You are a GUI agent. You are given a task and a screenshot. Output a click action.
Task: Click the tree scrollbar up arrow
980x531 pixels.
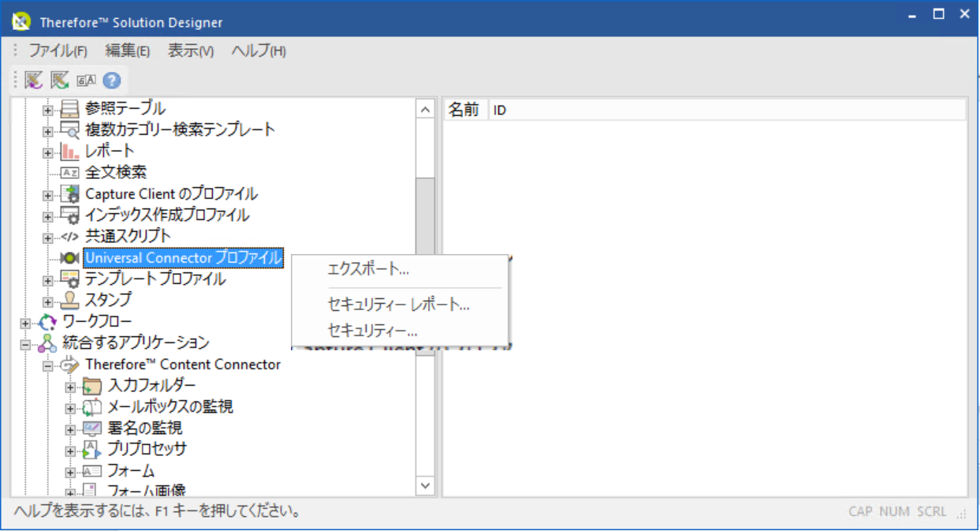coord(425,110)
